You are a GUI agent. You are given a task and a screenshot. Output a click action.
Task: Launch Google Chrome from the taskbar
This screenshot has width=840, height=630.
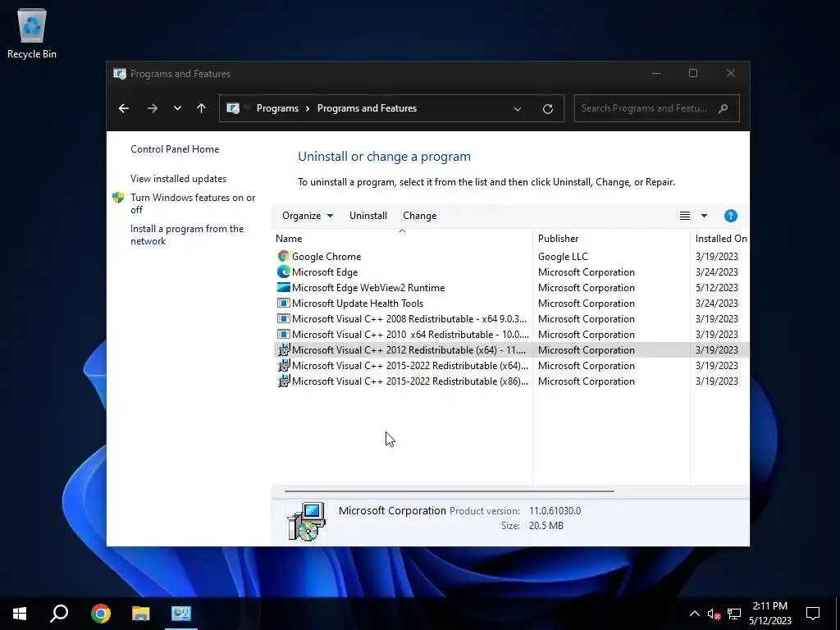101,613
